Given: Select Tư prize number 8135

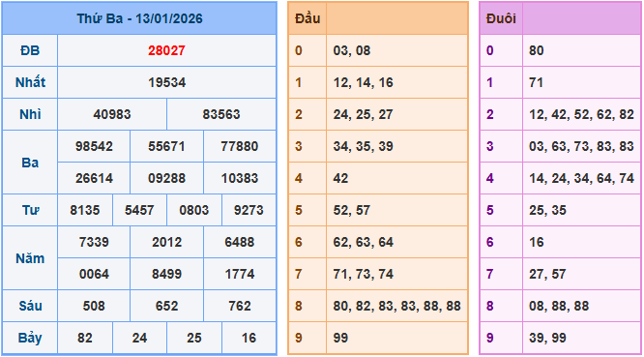Looking at the screenshot, I should click(x=84, y=210).
